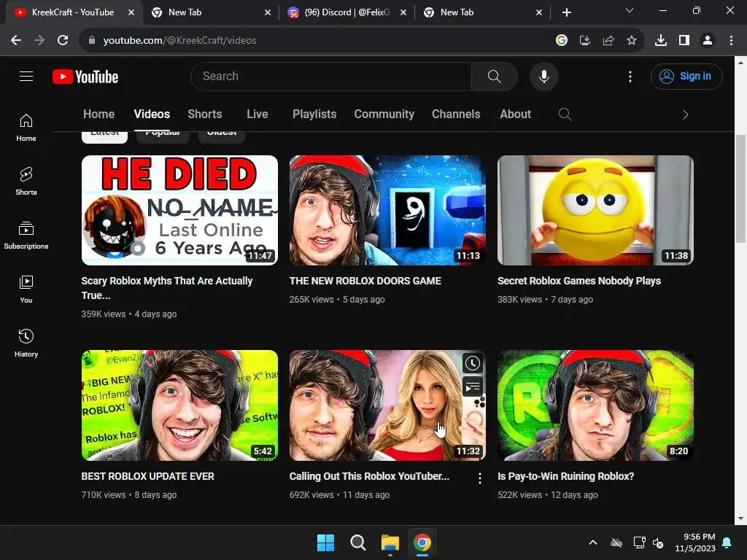Open the Playlists channel tab
The width and height of the screenshot is (747, 560).
(x=314, y=114)
